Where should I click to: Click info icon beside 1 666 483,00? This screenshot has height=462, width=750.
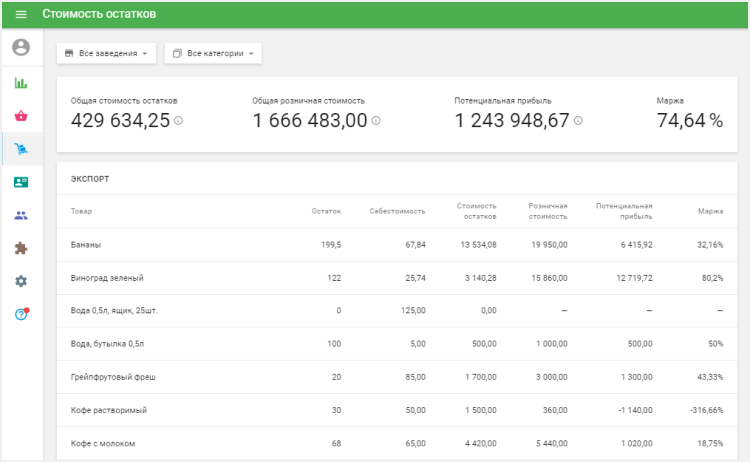pyautogui.click(x=376, y=121)
